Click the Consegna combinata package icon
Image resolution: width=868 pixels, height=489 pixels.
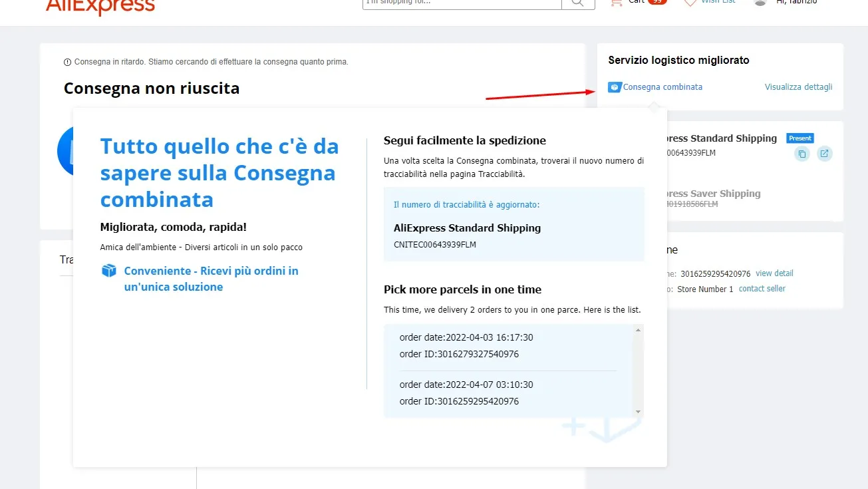click(x=614, y=87)
